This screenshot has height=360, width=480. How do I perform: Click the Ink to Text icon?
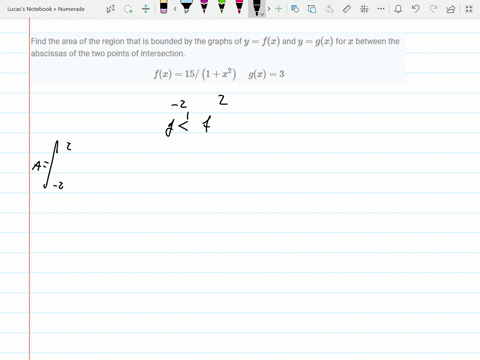click(x=329, y=9)
